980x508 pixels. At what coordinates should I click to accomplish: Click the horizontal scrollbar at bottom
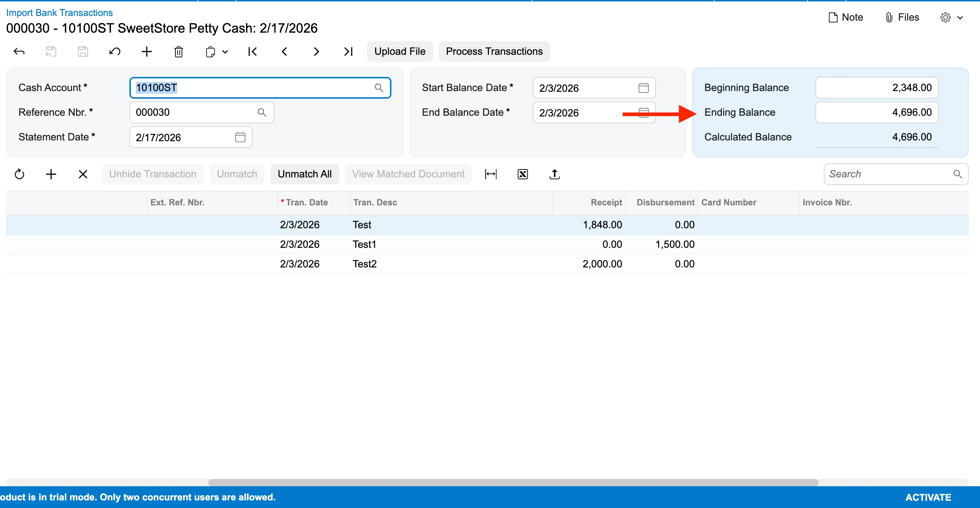513,482
